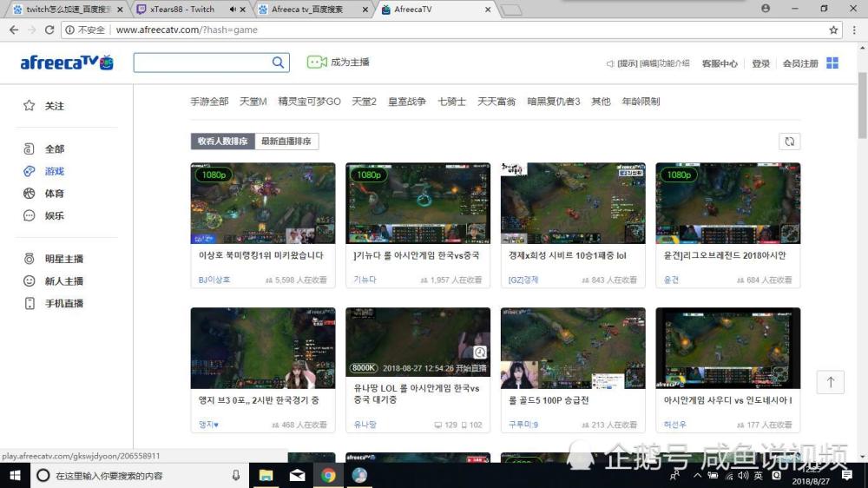This screenshot has height=488, width=868.
Task: Open the Chrome three-dot menu
Action: (x=854, y=30)
